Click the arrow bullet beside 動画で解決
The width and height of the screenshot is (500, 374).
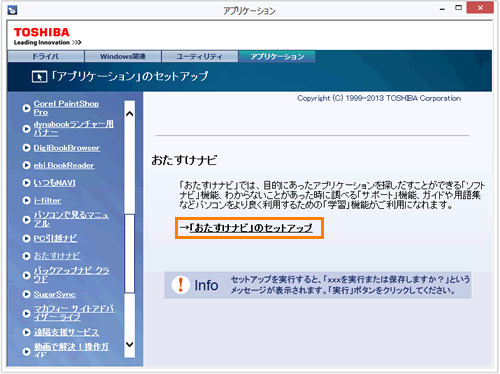click(x=26, y=351)
